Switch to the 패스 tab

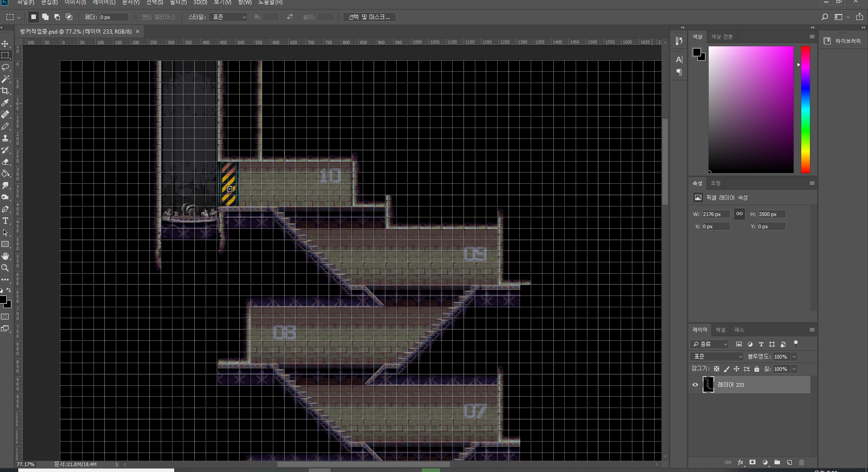point(739,329)
